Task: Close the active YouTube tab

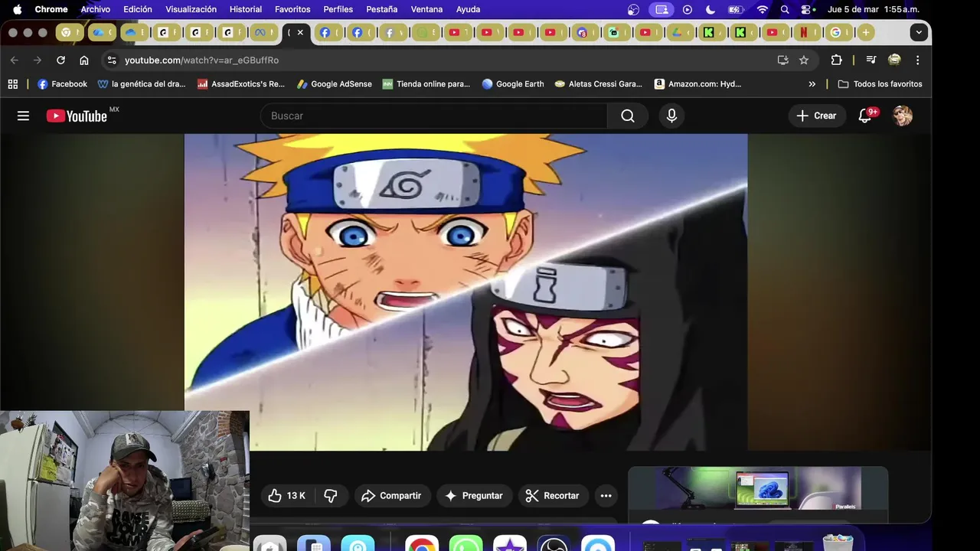Action: click(300, 32)
